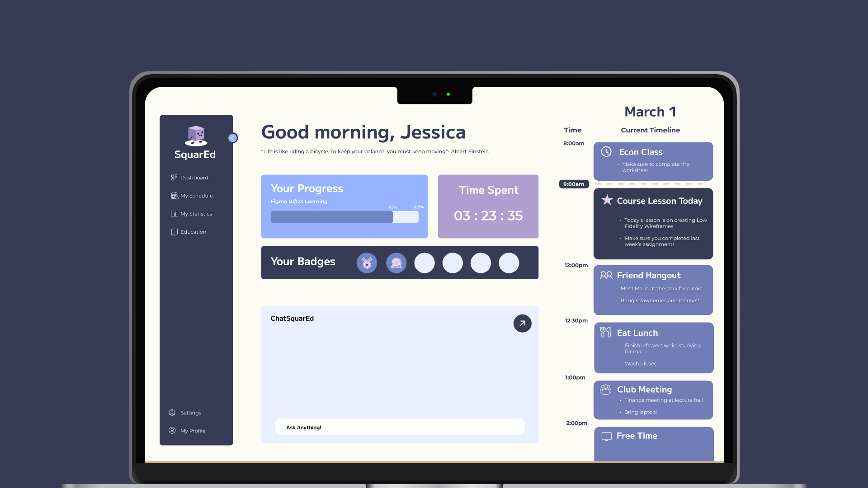
Task: Click the My Statistics bar chart icon
Action: pyautogui.click(x=174, y=214)
